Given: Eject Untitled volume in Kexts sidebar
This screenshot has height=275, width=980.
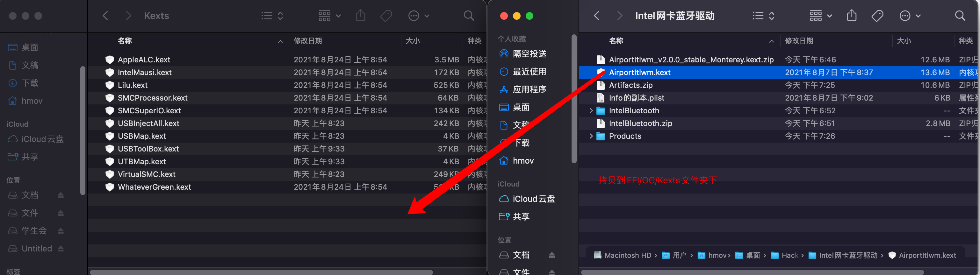Looking at the screenshot, I should tap(61, 248).
